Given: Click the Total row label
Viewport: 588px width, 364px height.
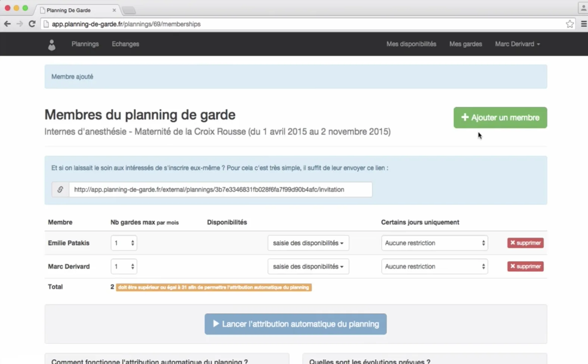Looking at the screenshot, I should [55, 287].
